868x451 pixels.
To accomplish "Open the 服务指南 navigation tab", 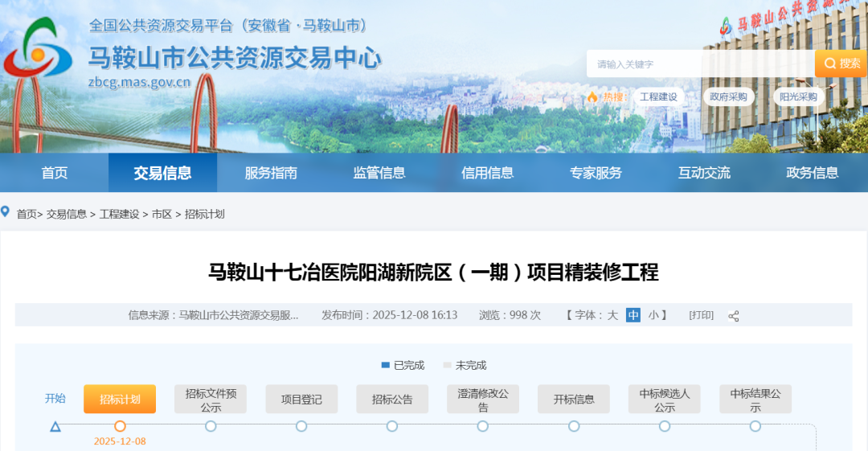I will click(272, 173).
